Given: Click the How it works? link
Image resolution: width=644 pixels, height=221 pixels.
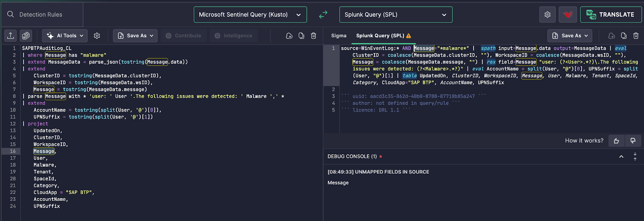Looking at the screenshot, I should click(x=584, y=141).
